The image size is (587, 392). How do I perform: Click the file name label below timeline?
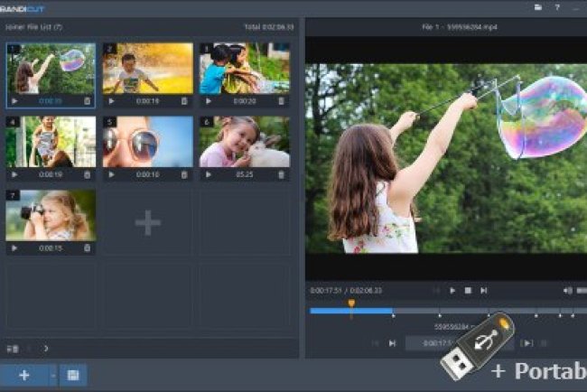453,327
